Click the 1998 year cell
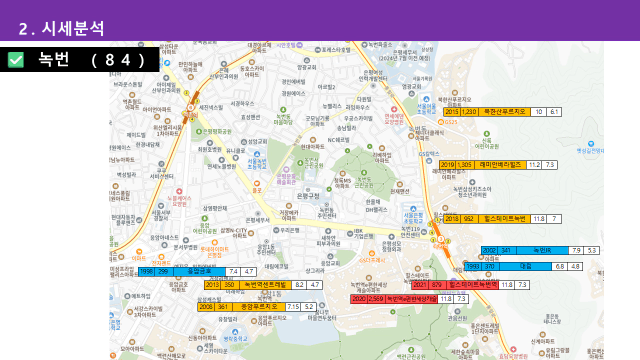The width and height of the screenshot is (640, 360). point(147,271)
